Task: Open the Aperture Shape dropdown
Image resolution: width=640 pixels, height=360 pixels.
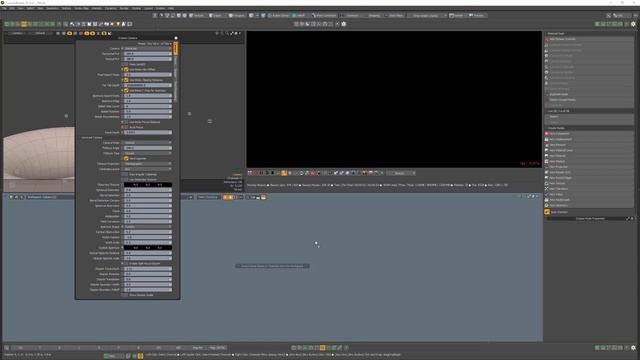Action: pyautogui.click(x=147, y=227)
